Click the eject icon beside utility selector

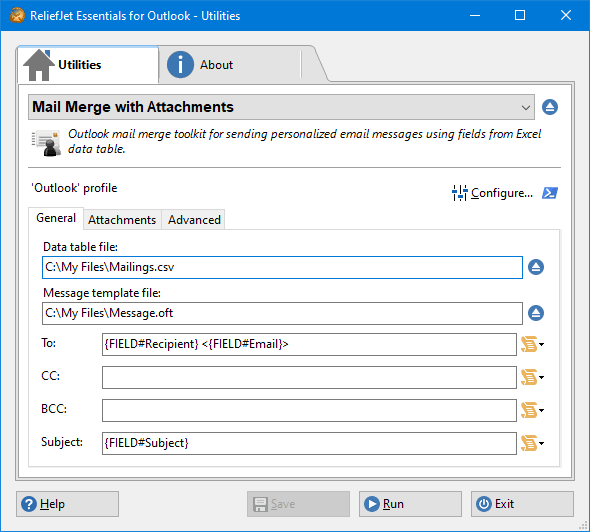click(x=550, y=107)
